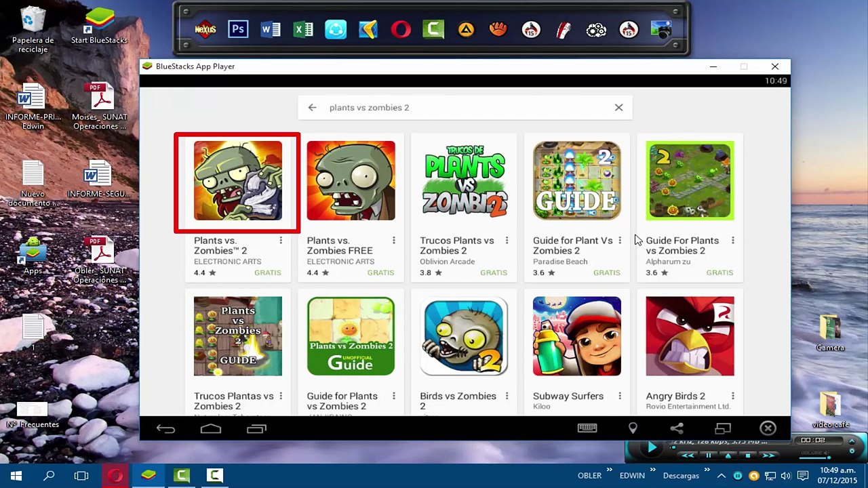868x488 pixels.
Task: Open options menu for Birds vs Zombies 2
Action: [x=507, y=396]
